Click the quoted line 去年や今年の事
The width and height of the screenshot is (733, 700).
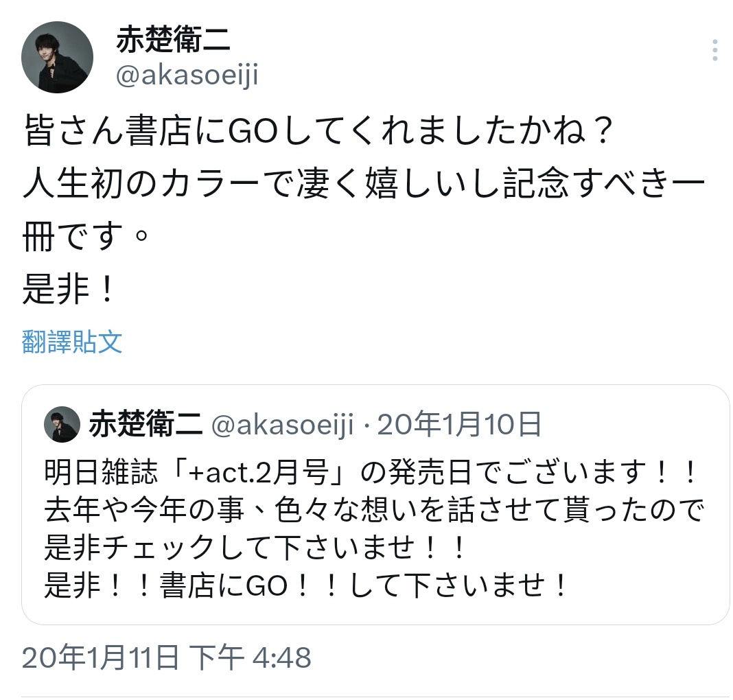[x=375, y=509]
